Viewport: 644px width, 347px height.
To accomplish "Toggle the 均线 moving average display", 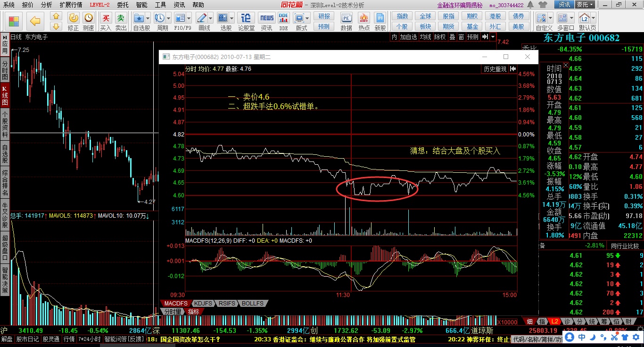I will pyautogui.click(x=426, y=37).
